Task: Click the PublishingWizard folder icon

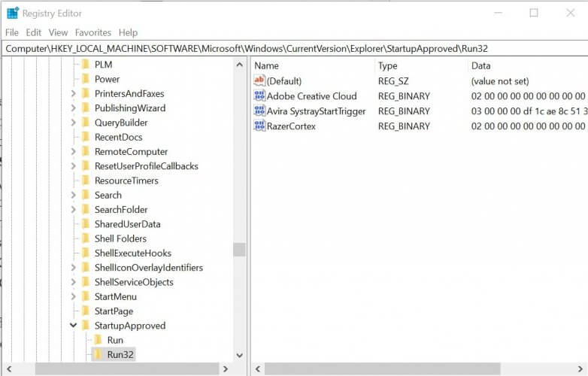Action: pos(86,108)
